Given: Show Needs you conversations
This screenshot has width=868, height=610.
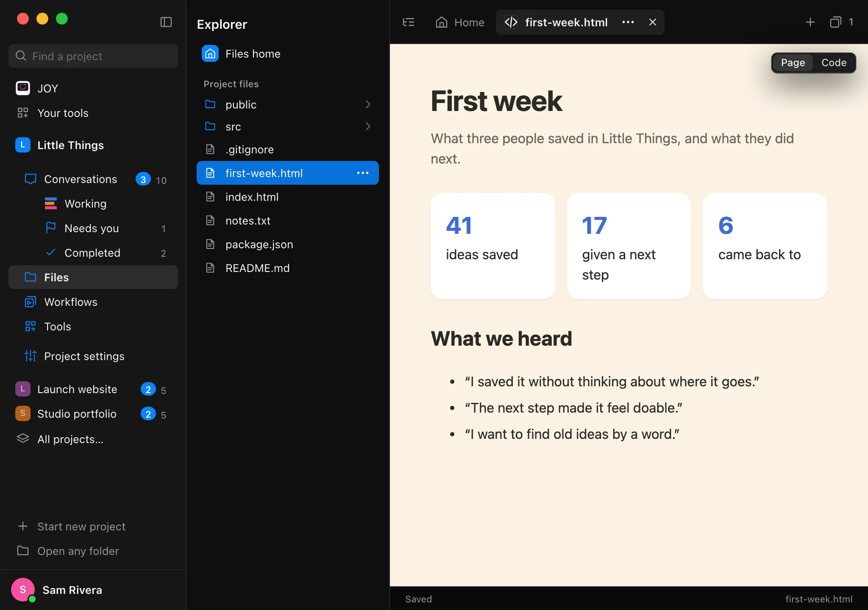Looking at the screenshot, I should pos(93,228).
